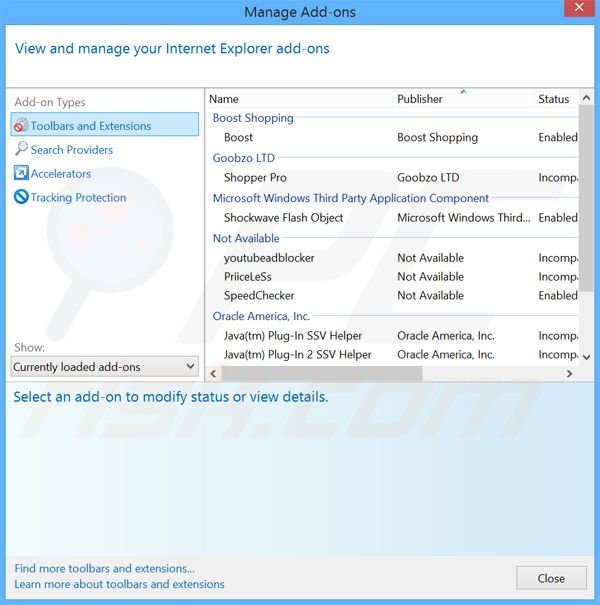600x605 pixels.
Task: Click the Goobzo LTD group header
Action: [x=243, y=158]
